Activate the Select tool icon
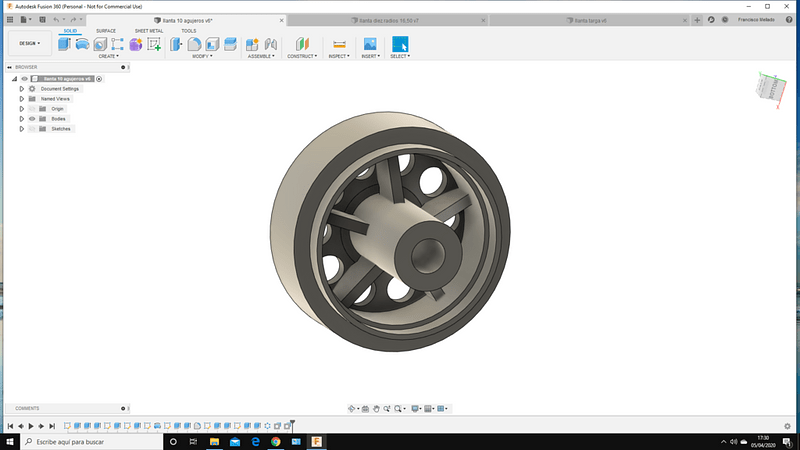 click(x=400, y=44)
